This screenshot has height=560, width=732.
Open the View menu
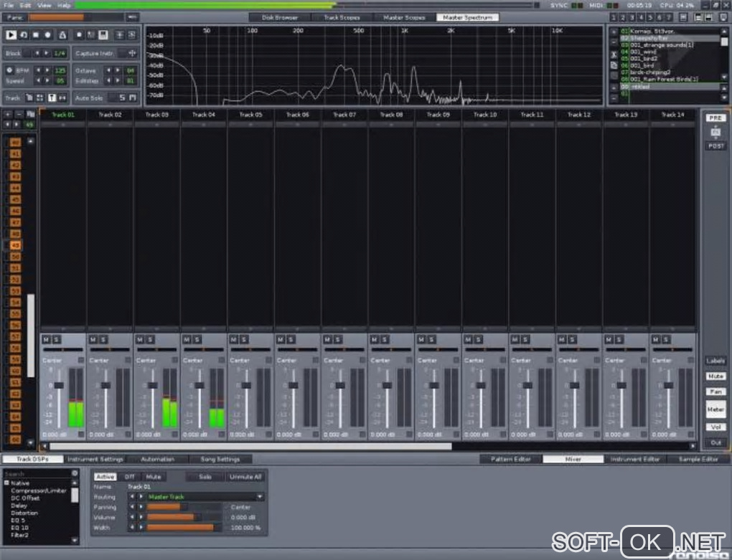pos(44,5)
